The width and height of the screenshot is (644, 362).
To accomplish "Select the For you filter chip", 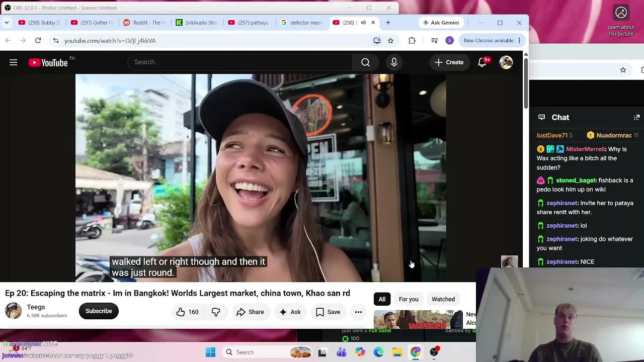I will click(x=409, y=299).
